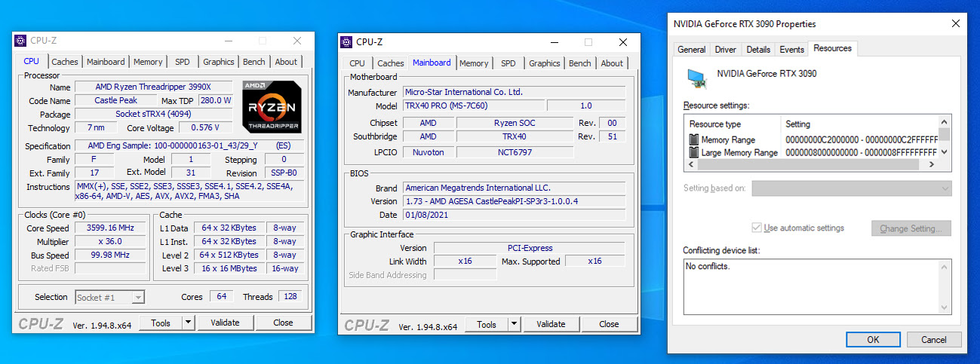Open the Bench tab in left CPU-Z
980x364 pixels.
click(253, 62)
